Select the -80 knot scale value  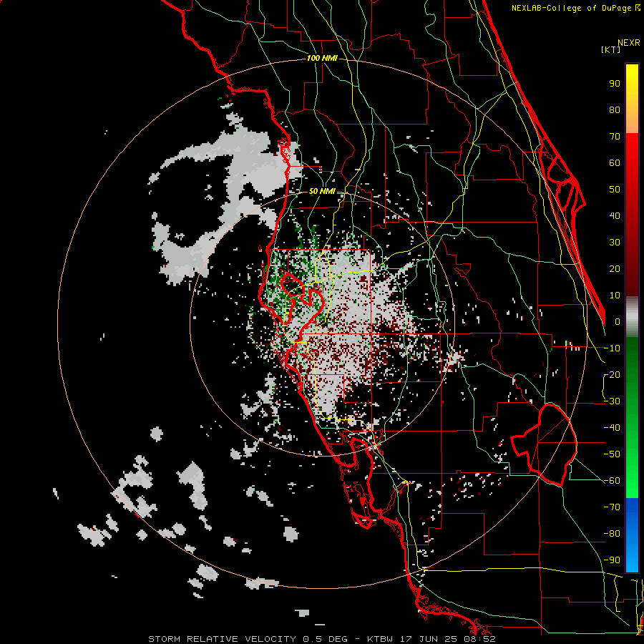[612, 534]
